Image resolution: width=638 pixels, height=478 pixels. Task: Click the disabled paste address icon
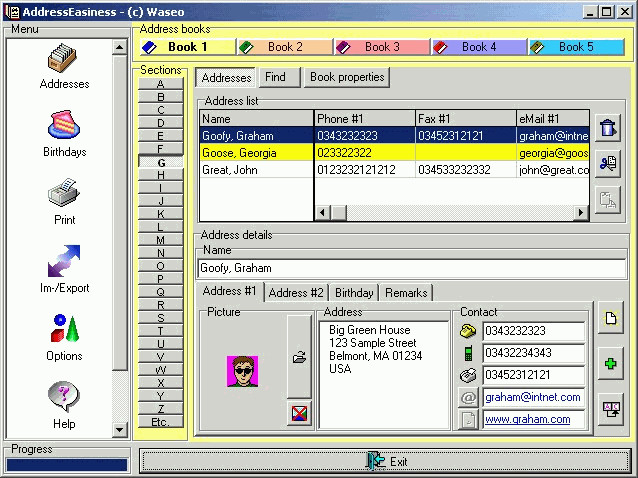608,199
